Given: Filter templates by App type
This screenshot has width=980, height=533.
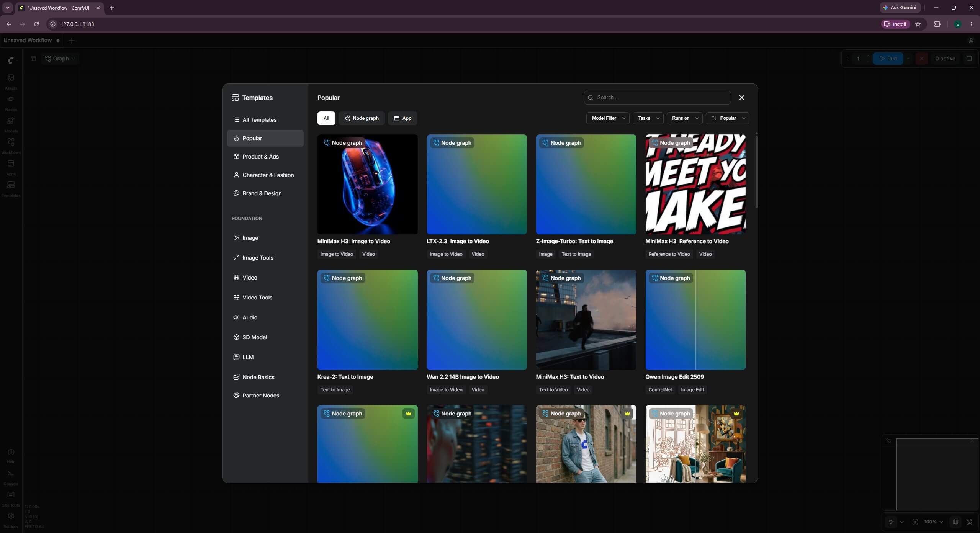Looking at the screenshot, I should click(402, 118).
